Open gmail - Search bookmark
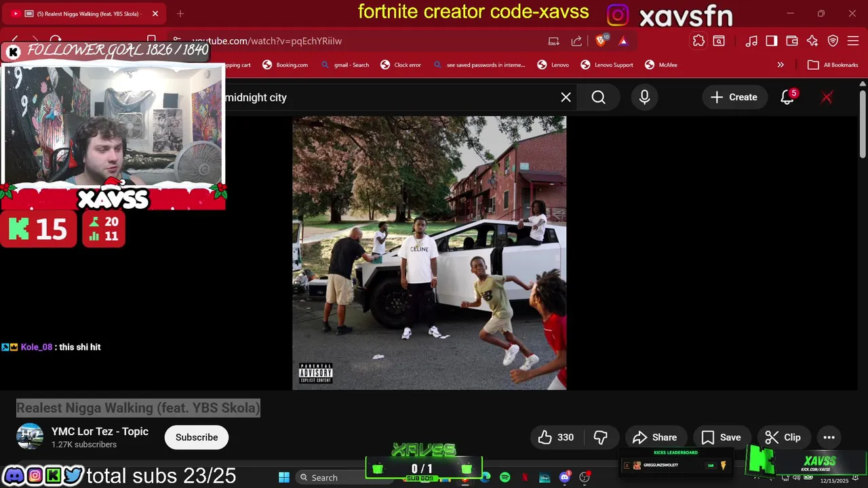Image resolution: width=868 pixels, height=488 pixels. point(345,65)
